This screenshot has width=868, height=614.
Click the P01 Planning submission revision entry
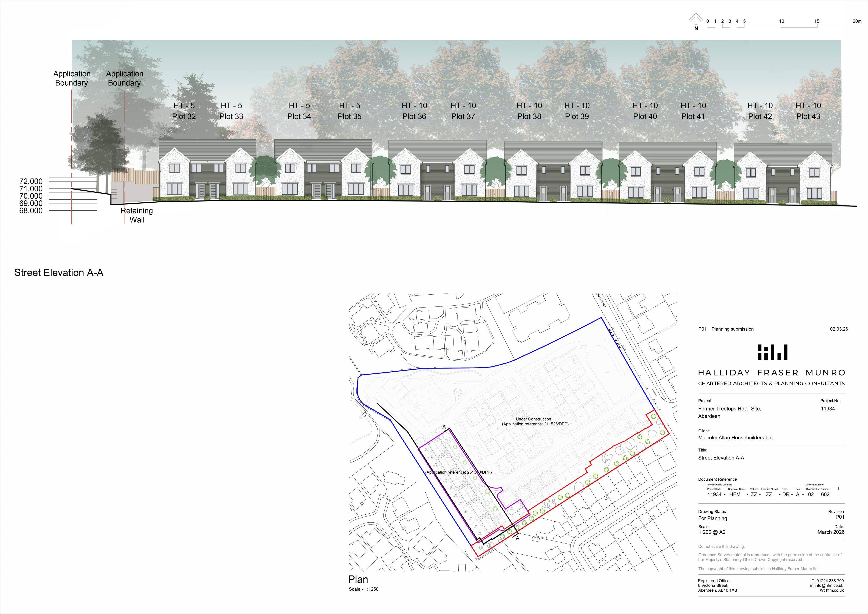tap(726, 329)
